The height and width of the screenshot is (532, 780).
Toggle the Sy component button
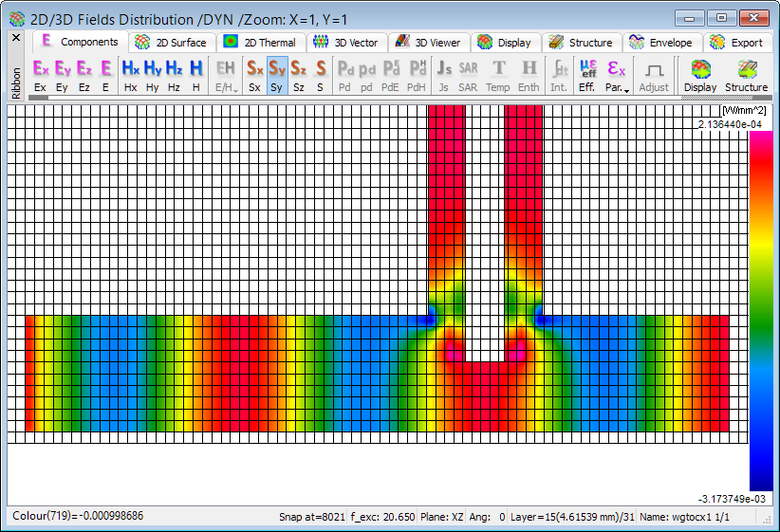pos(277,75)
